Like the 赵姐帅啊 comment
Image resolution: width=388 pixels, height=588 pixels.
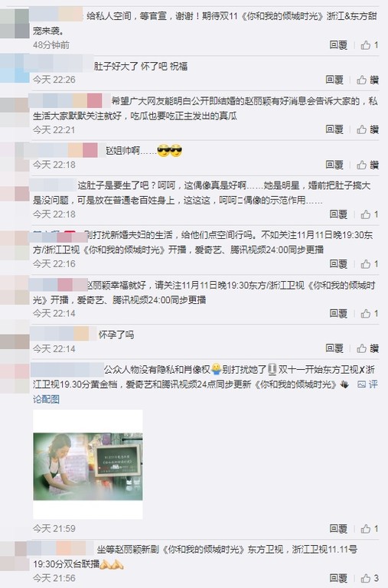pyautogui.click(x=367, y=165)
